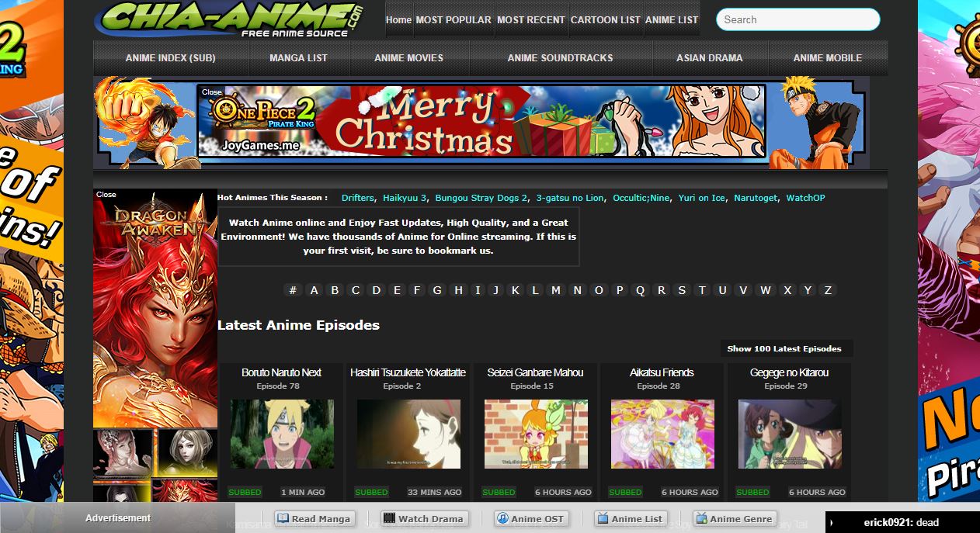Open the ANIME MOVIES tab

409,57
